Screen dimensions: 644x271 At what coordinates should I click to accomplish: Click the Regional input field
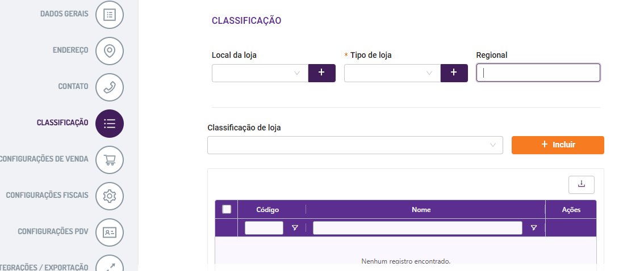[538, 73]
